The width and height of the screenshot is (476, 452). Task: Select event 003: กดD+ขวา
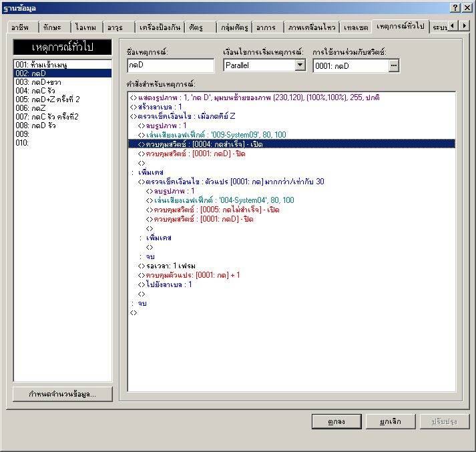[x=63, y=82]
